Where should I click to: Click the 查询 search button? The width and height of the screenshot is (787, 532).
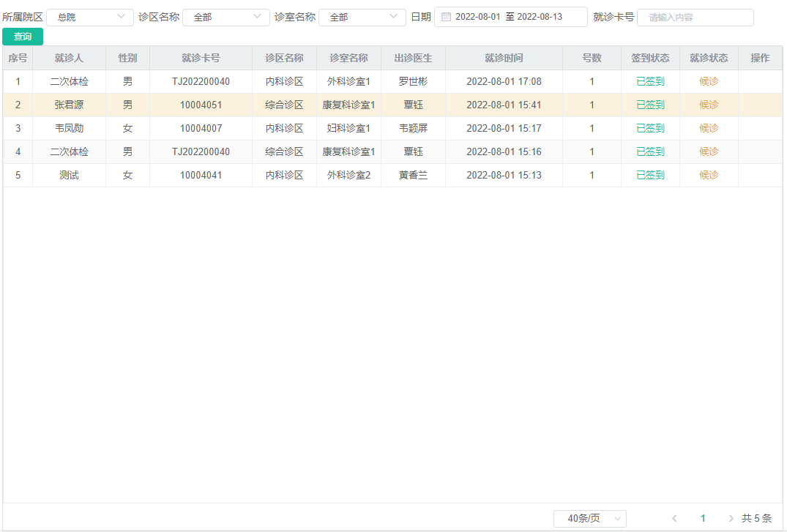coord(23,37)
